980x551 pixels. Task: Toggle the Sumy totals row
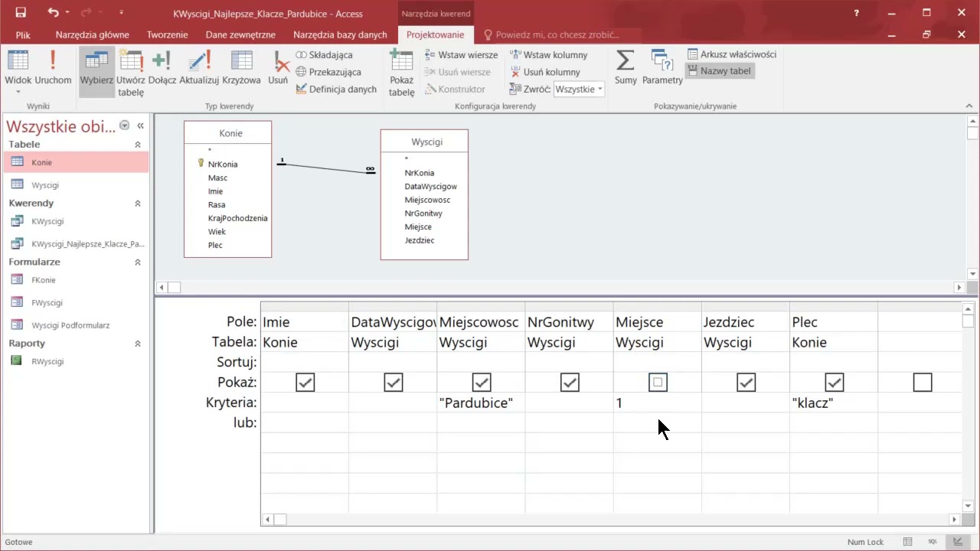[x=626, y=69]
